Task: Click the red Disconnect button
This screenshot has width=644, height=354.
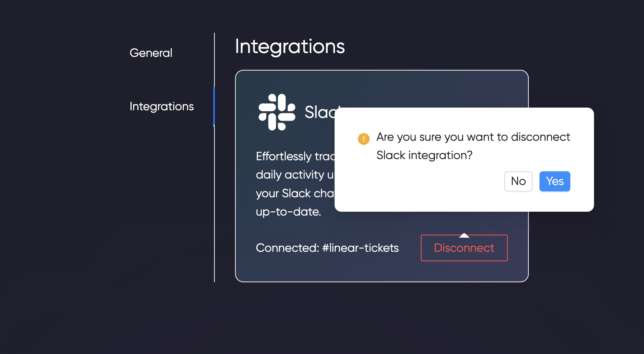Action: (x=464, y=248)
